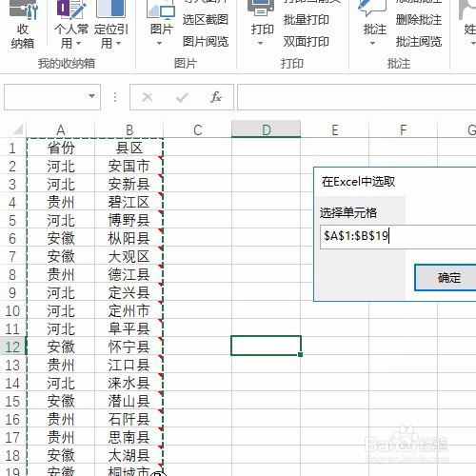The image size is (476, 476).
Task: Select column D header
Action: (267, 129)
